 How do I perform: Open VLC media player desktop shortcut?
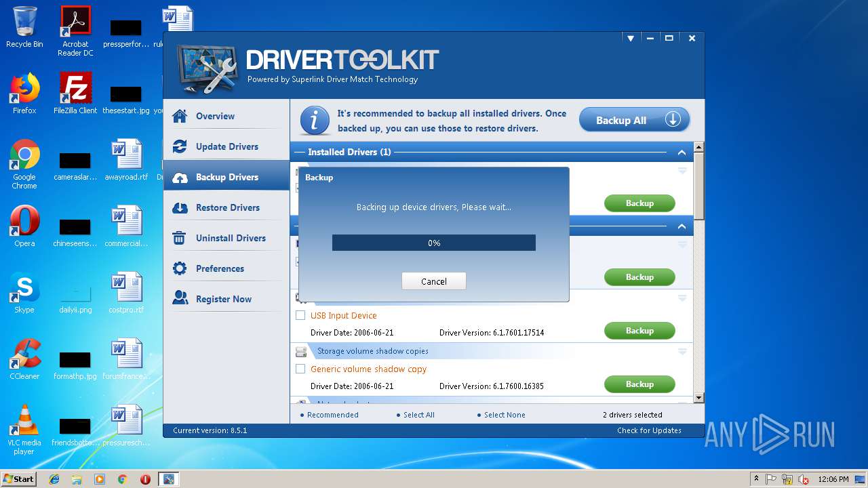click(x=24, y=430)
